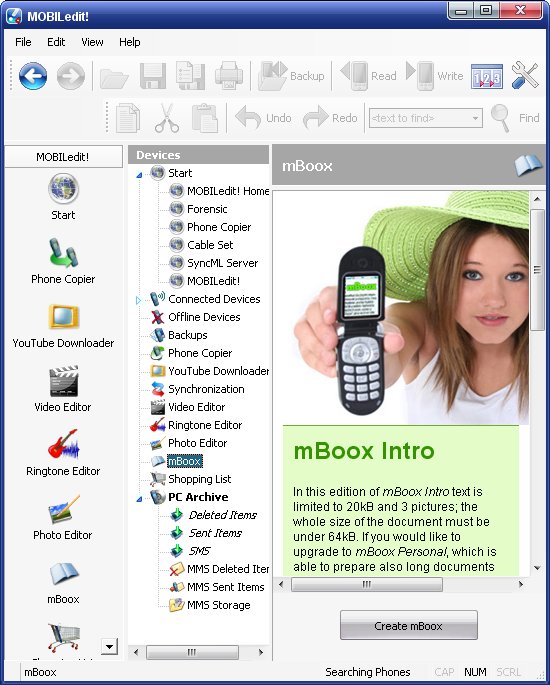
Task: Click the open folder toolbar icon
Action: pyautogui.click(x=114, y=77)
